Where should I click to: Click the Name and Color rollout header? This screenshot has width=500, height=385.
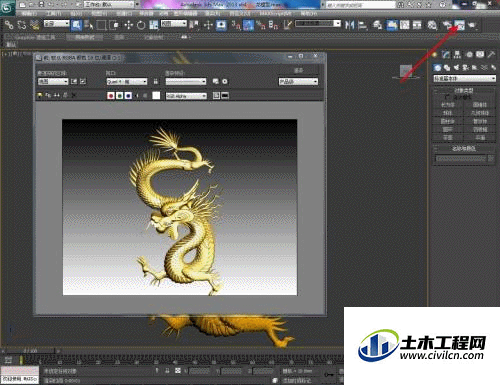tap(464, 148)
